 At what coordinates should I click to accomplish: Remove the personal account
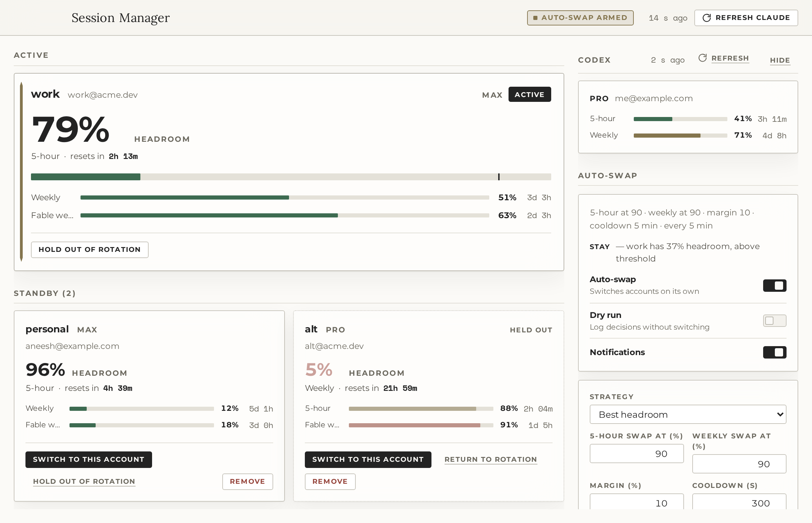tap(247, 481)
